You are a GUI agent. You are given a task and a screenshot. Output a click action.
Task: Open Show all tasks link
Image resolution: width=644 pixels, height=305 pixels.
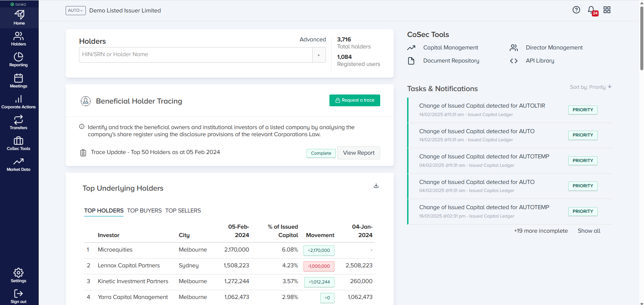(589, 231)
